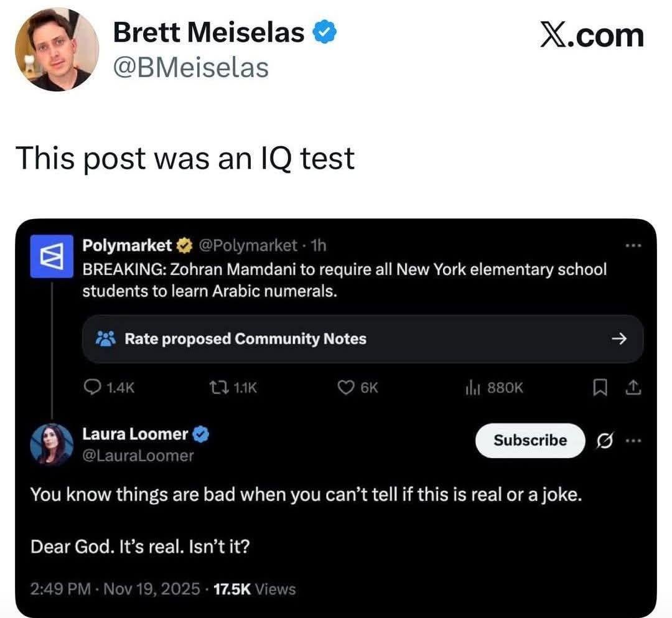This screenshot has height=618, width=672.
Task: Click the 2:49 PM Nov 19, 2025 timestamp
Action: coord(116,589)
